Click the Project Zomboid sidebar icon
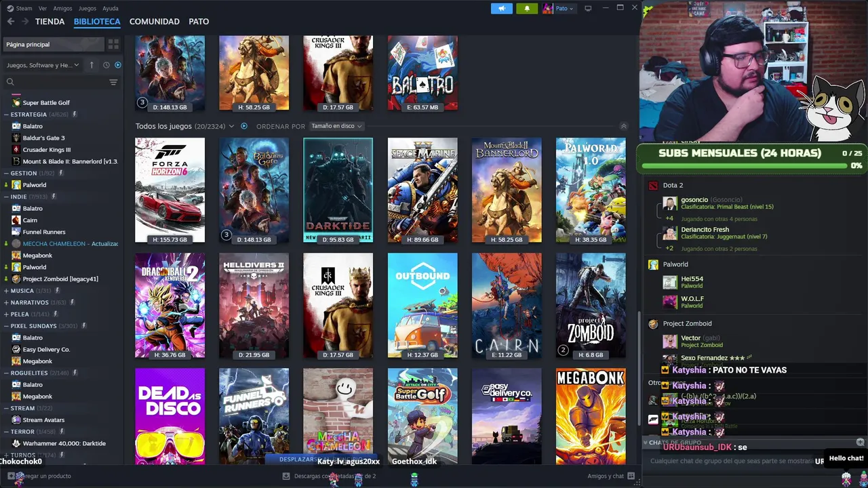This screenshot has height=488, width=868. click(x=16, y=279)
